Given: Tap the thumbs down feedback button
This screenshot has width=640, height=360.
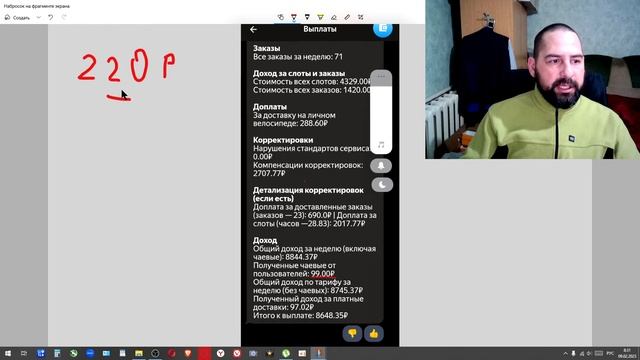Looking at the screenshot, I should tap(352, 333).
